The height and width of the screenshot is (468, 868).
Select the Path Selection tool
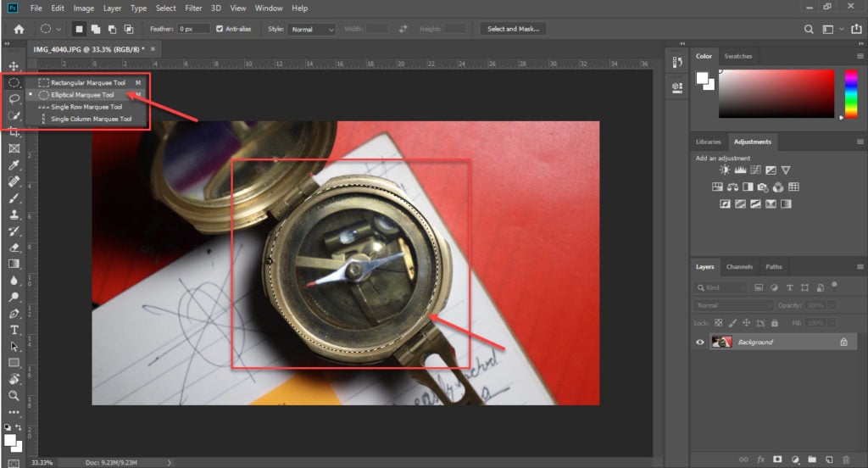tap(14, 347)
